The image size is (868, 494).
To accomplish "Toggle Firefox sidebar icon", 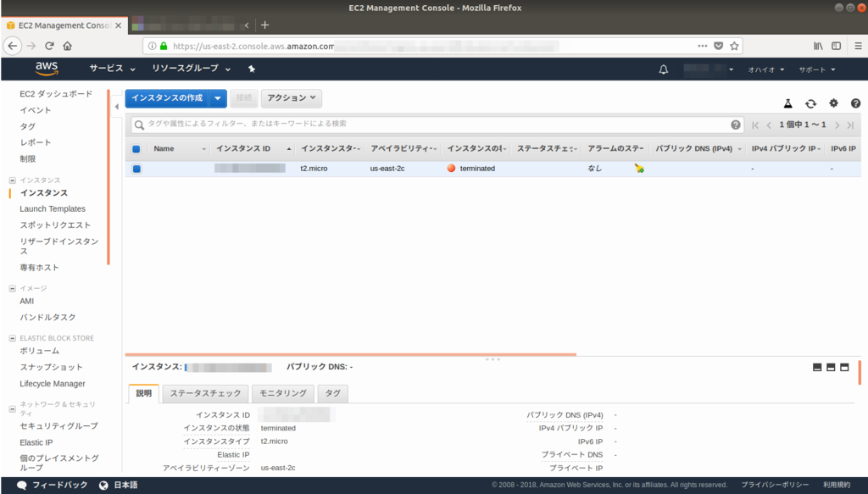I will 836,46.
